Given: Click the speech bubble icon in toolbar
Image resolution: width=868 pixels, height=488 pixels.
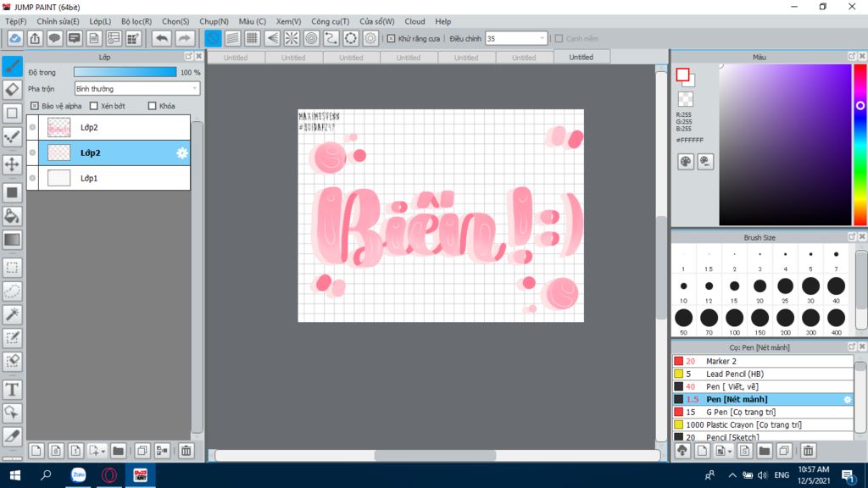Looking at the screenshot, I should pos(54,38).
